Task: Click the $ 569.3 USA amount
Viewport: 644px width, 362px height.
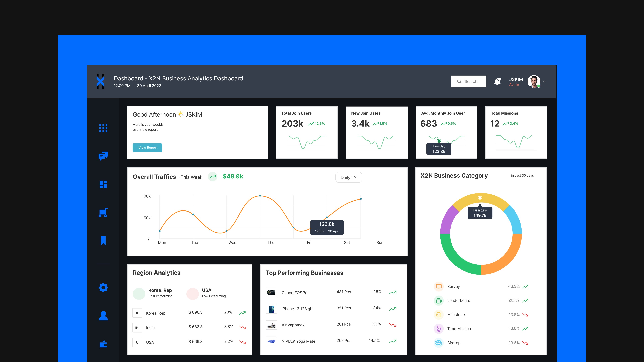Action: (x=196, y=342)
